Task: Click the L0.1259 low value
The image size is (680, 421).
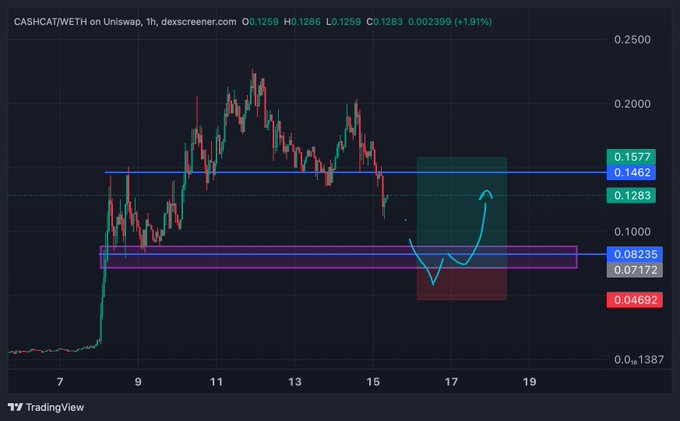Action: (x=343, y=22)
